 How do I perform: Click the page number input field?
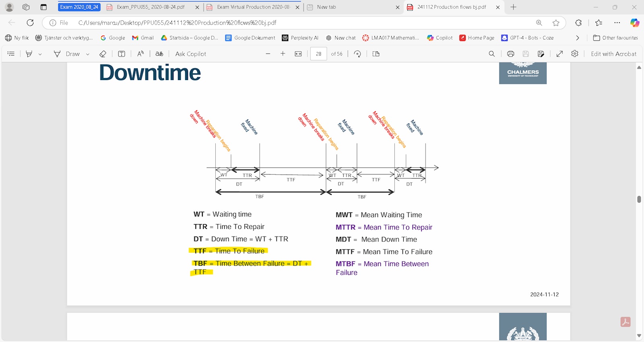pyautogui.click(x=318, y=54)
